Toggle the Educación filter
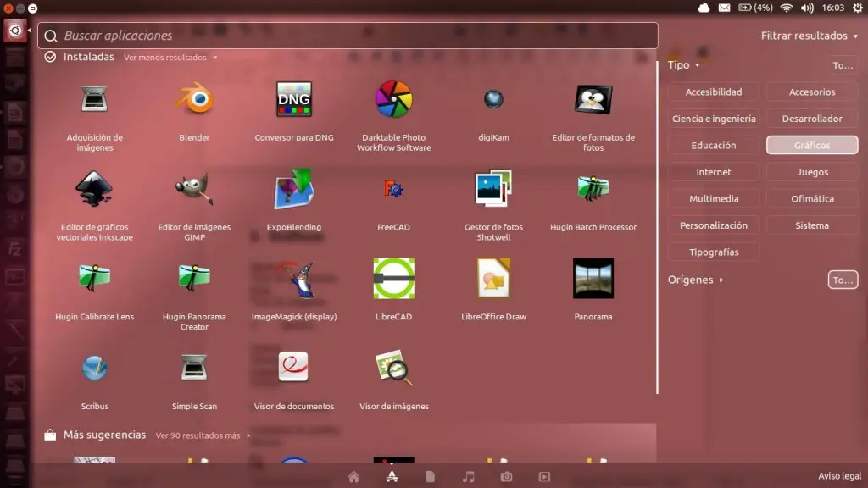This screenshot has height=488, width=868. click(x=714, y=145)
